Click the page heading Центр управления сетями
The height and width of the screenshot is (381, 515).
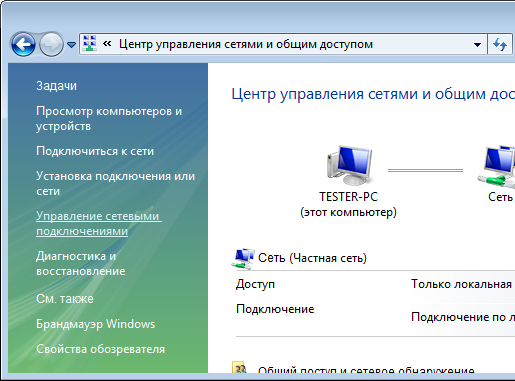(x=373, y=94)
